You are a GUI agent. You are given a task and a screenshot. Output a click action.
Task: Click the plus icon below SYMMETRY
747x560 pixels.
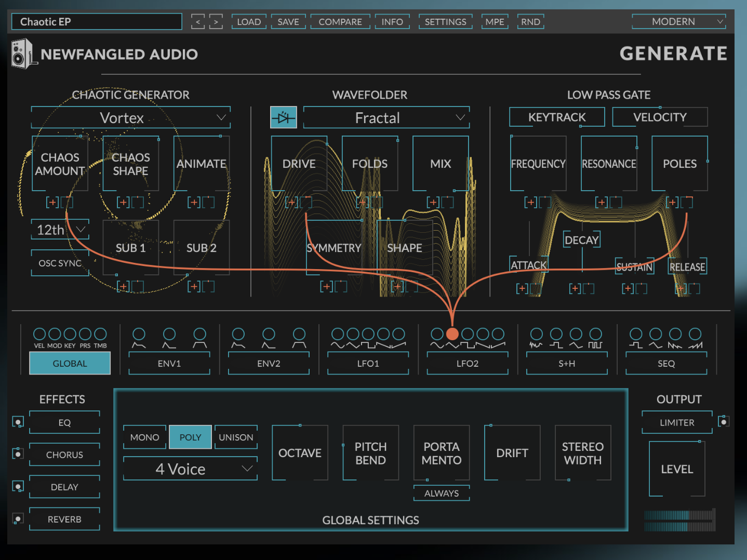326,286
